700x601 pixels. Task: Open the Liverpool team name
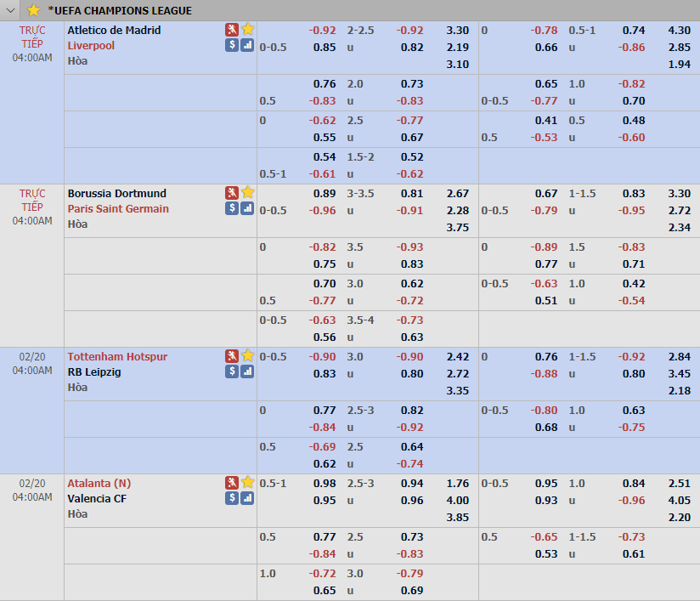[91, 46]
